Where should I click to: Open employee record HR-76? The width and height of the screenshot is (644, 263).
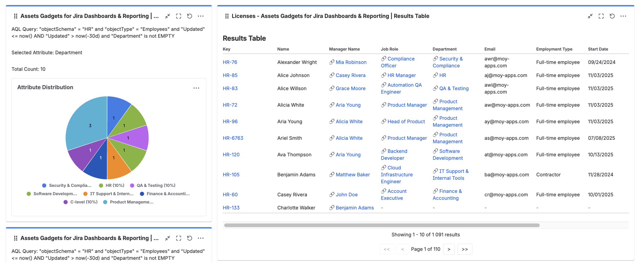click(x=230, y=62)
